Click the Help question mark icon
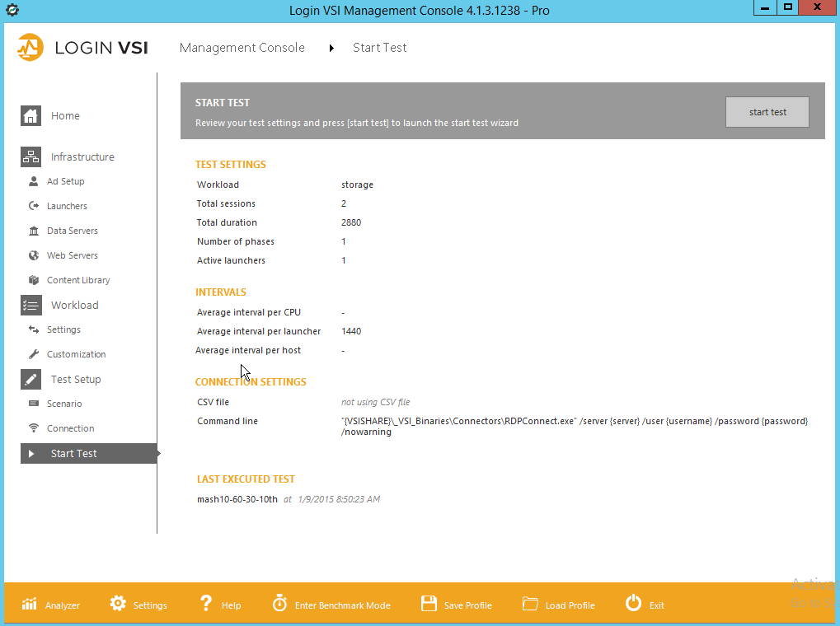Image resolution: width=840 pixels, height=626 pixels. click(x=206, y=604)
